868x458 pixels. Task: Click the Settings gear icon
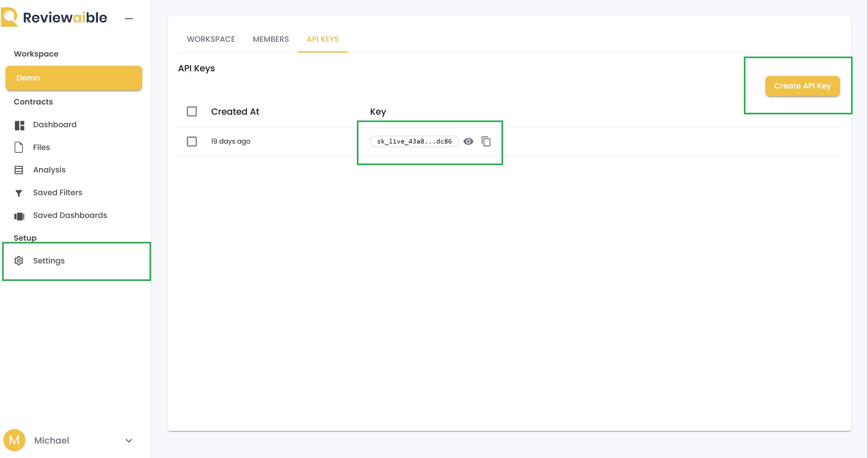[x=19, y=261]
